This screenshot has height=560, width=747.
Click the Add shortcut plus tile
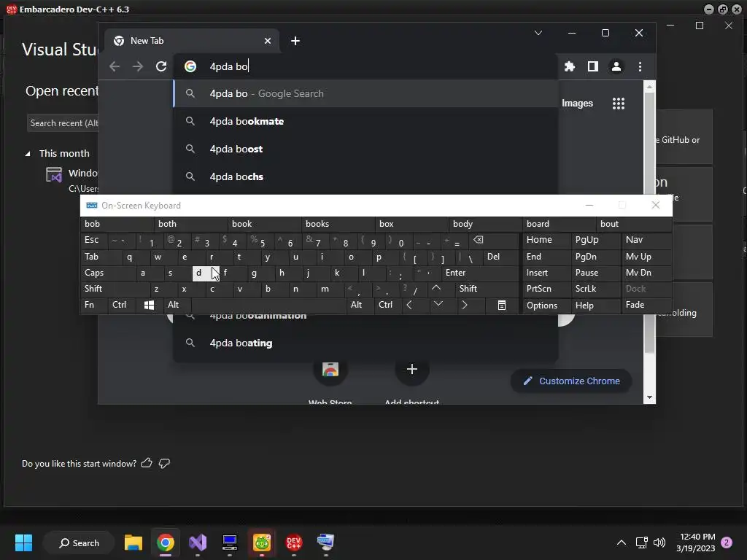pyautogui.click(x=412, y=369)
